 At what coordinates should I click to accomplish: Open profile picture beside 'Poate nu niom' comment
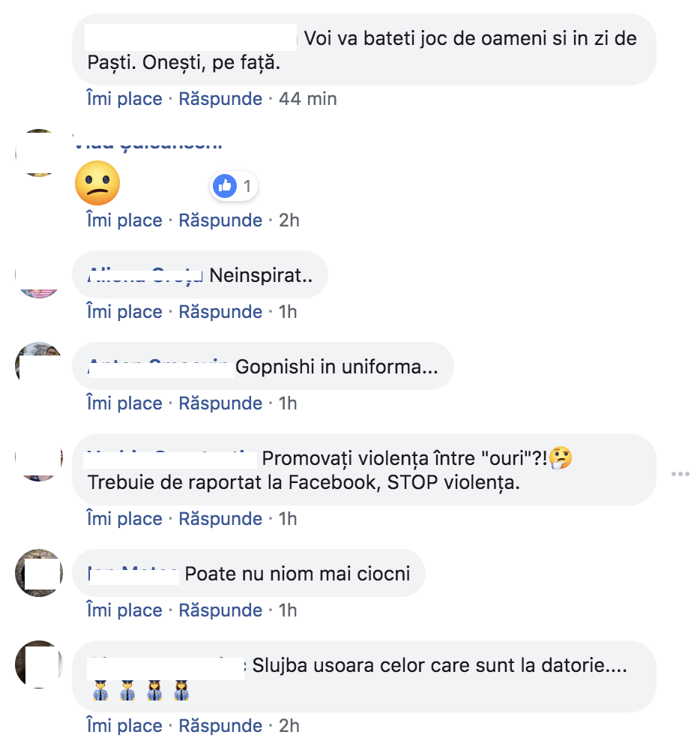[x=39, y=573]
